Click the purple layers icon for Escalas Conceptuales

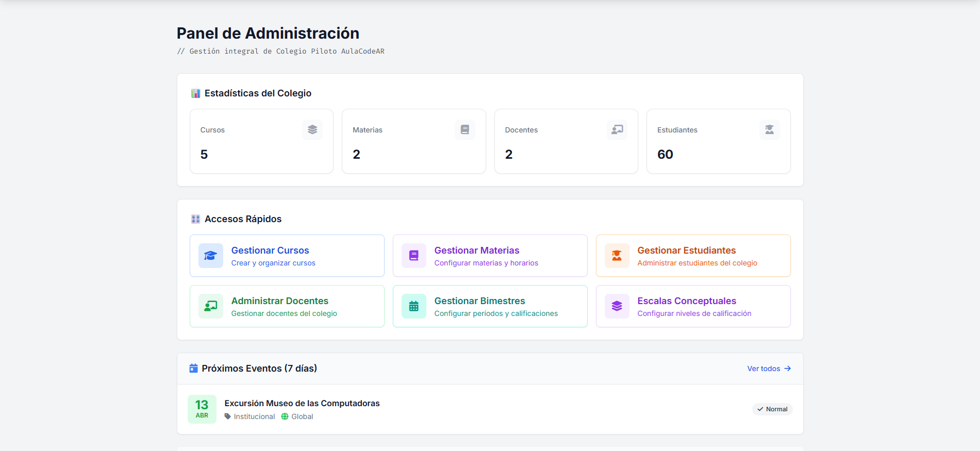click(617, 306)
